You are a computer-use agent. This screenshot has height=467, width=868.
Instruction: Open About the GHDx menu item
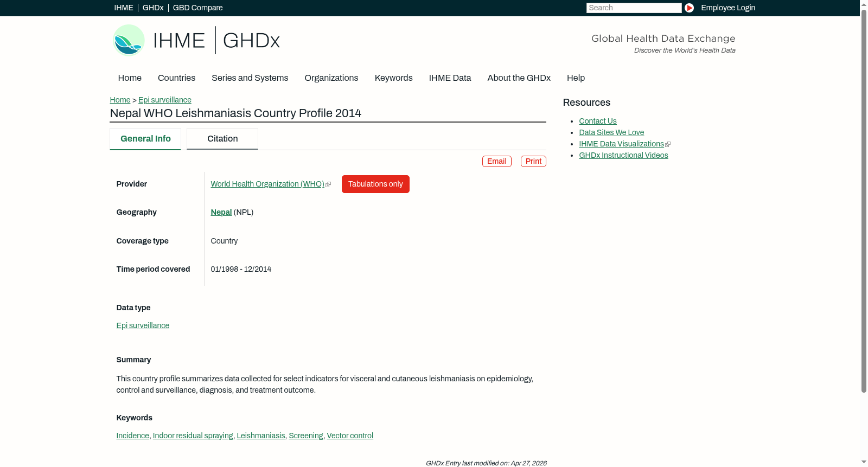click(519, 78)
